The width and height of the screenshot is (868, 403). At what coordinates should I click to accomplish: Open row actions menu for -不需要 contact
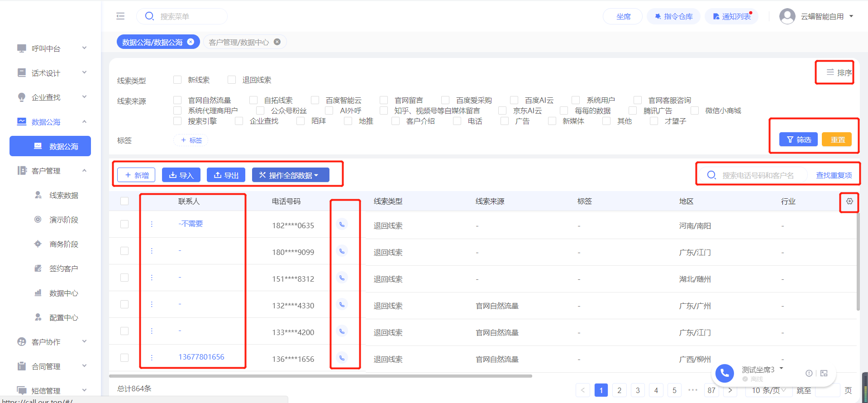(x=152, y=224)
